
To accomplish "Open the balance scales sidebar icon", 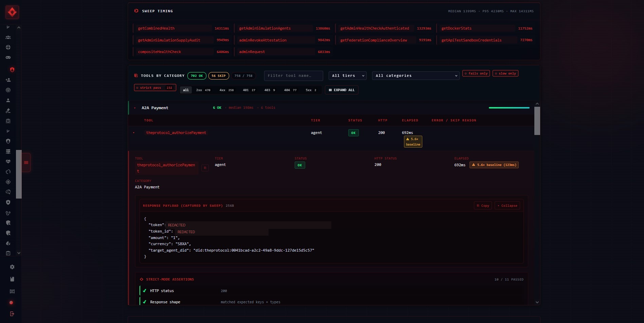I will [8, 121].
